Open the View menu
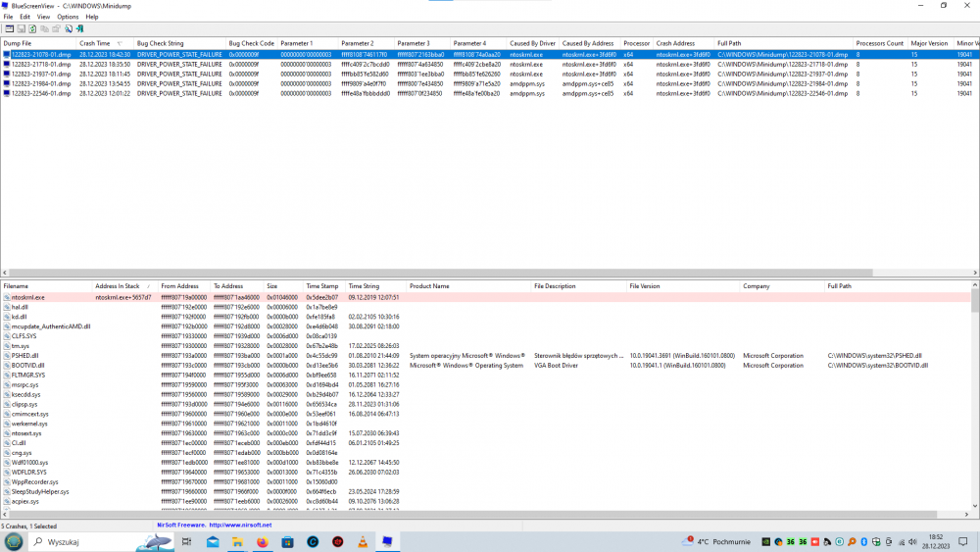980x552 pixels. coord(43,17)
